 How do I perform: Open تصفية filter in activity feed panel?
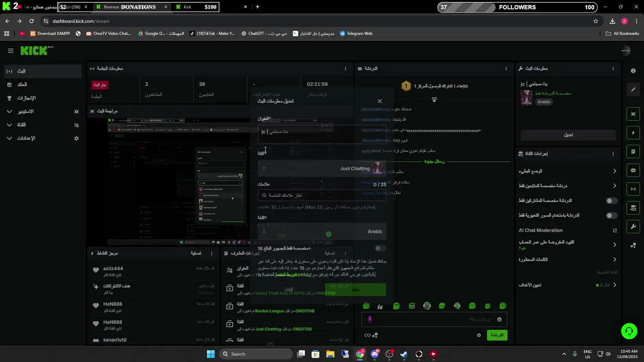point(196,253)
